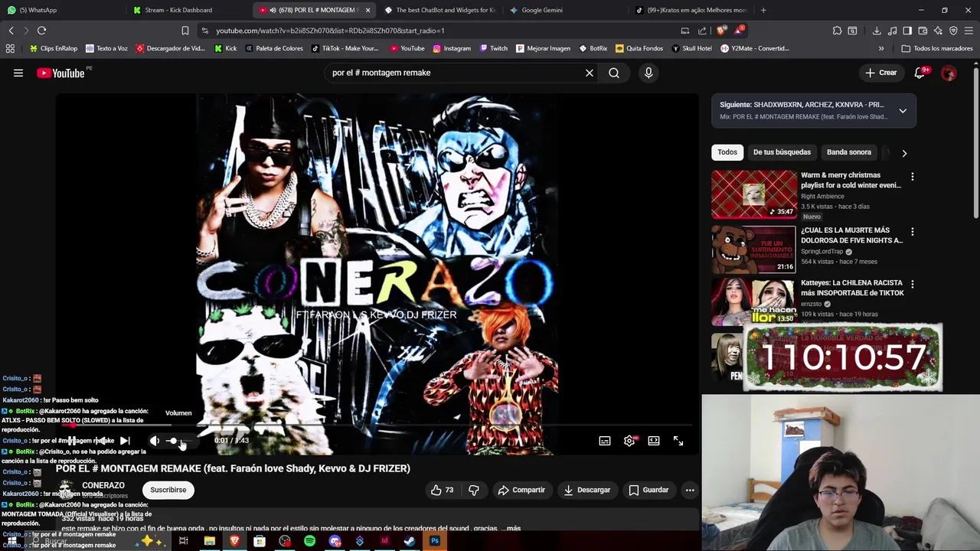Screen dimensions: 980x551
Task: Show more filter chips with right chevron
Action: coord(904,153)
